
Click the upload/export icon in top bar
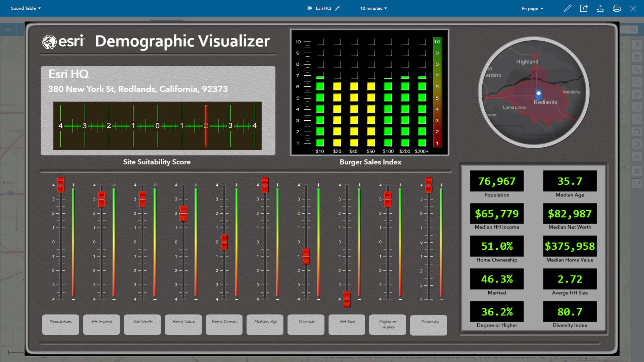(600, 8)
